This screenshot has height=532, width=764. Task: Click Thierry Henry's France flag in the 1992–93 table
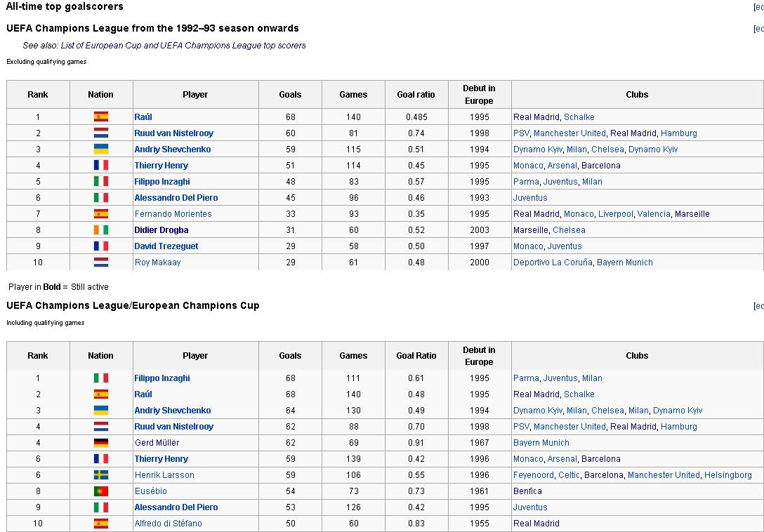(101, 165)
